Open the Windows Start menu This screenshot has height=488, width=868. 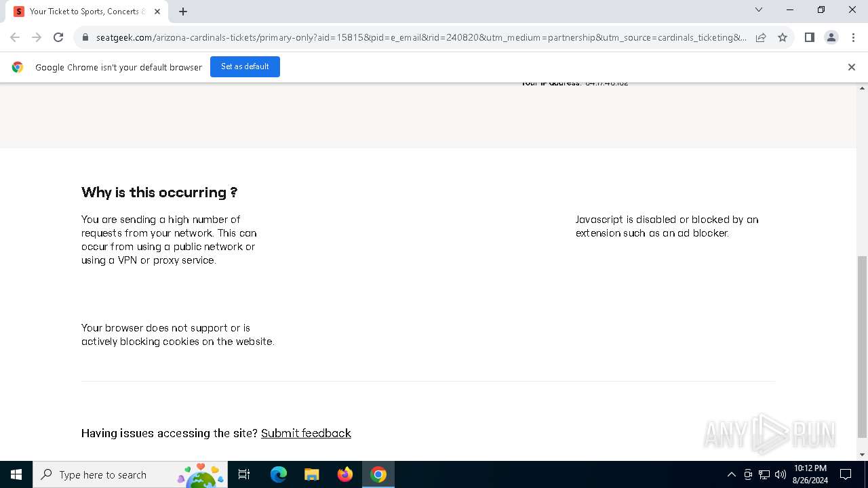[16, 474]
